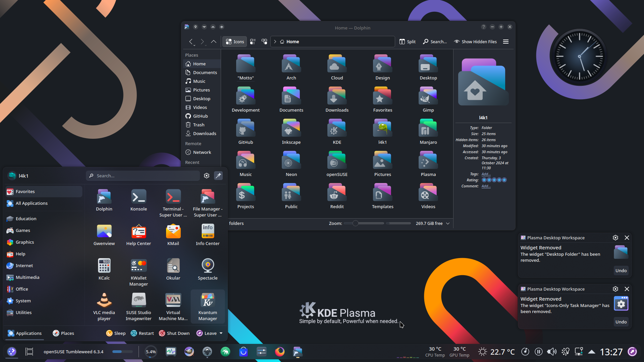The image size is (644, 362).
Task: Go up to parent folder in Dolphin
Action: click(x=214, y=42)
